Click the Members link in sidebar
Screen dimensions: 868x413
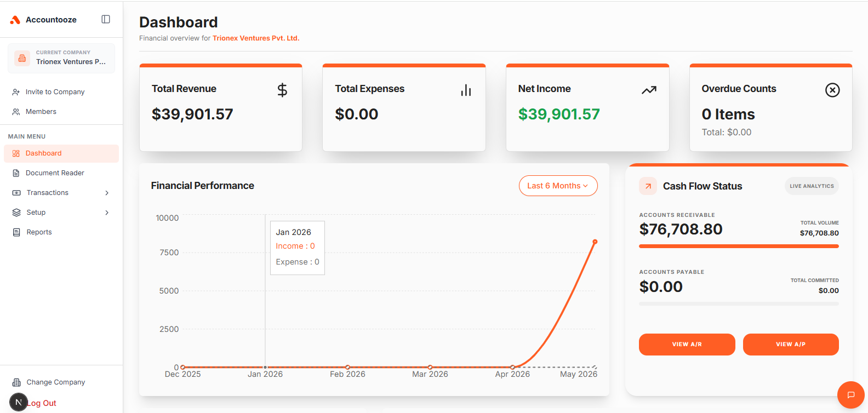[41, 112]
